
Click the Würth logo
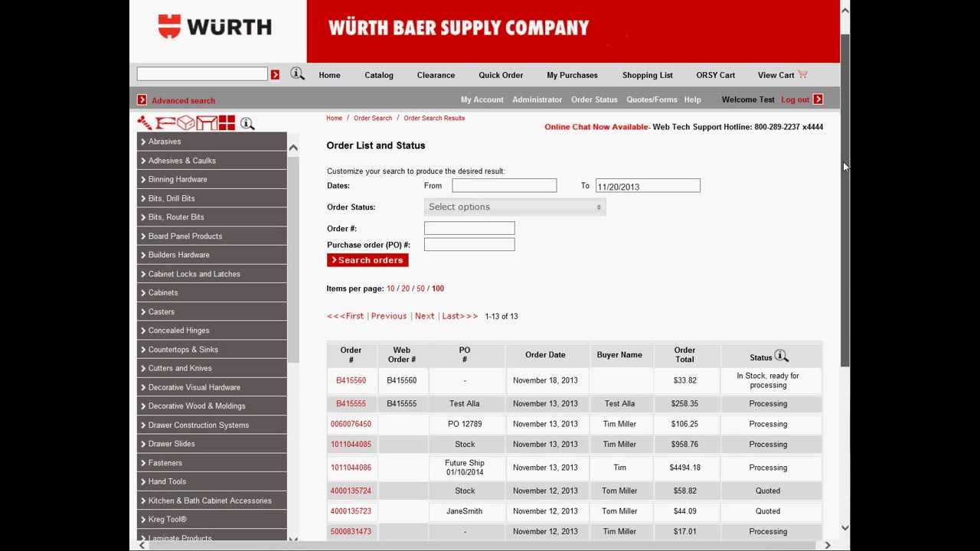tap(215, 27)
